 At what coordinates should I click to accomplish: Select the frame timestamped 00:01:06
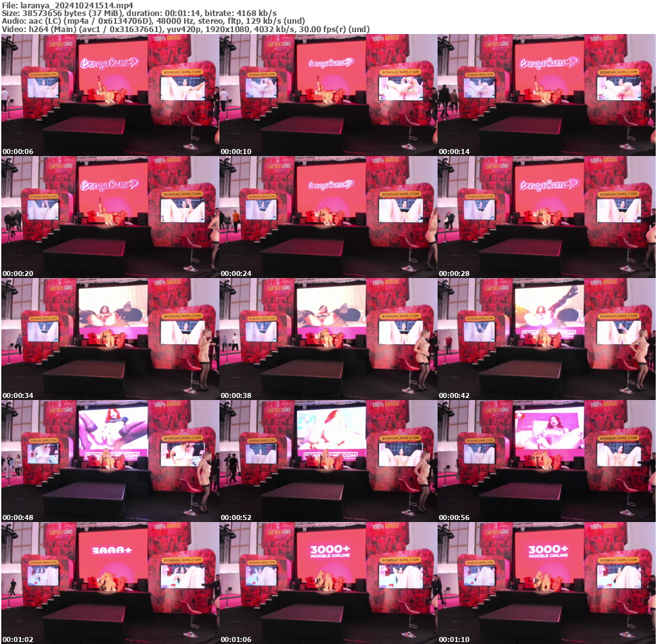click(328, 582)
